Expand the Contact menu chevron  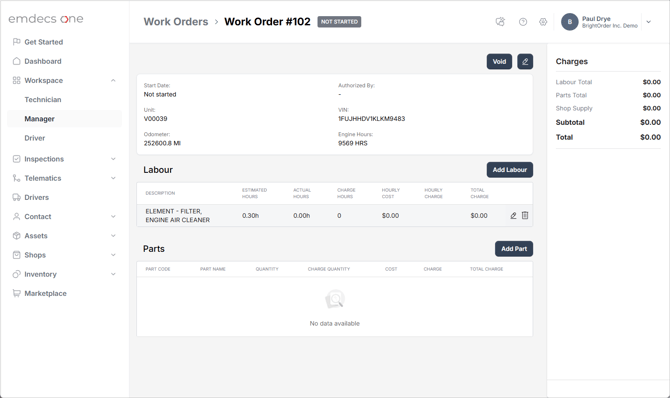(x=113, y=217)
